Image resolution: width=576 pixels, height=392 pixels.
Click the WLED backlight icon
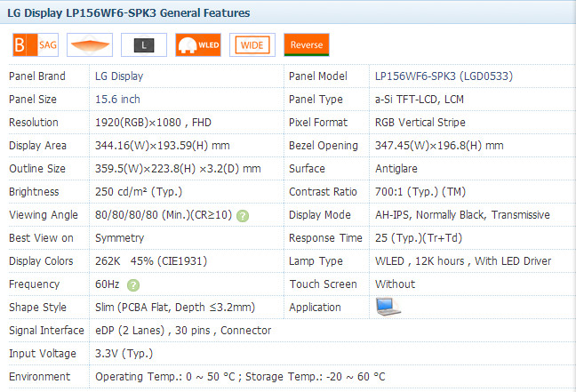tap(198, 44)
